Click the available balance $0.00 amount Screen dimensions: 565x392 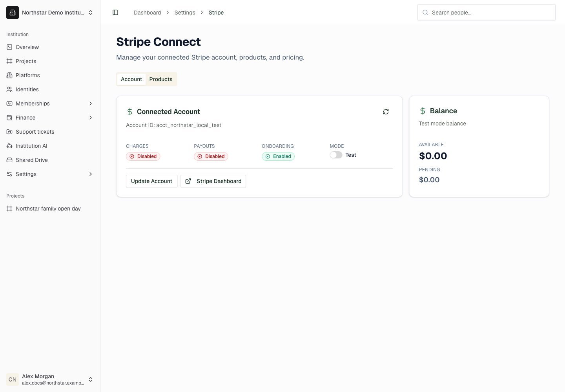tap(433, 156)
